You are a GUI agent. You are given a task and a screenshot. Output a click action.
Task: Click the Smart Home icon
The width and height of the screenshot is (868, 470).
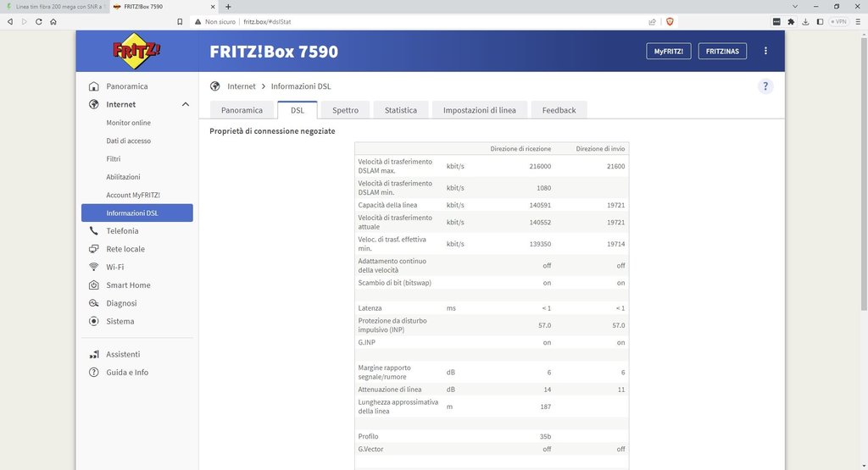coord(94,285)
